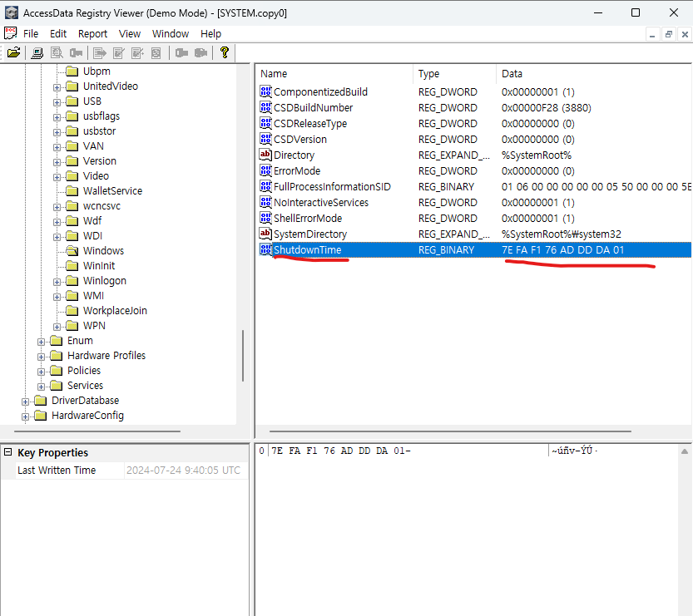Expand the usbstor tree node
The width and height of the screenshot is (693, 616).
(57, 132)
